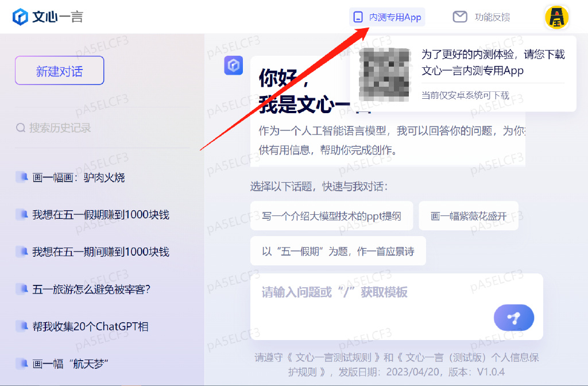Open history item 帮我收集20个ChatGPT相

pos(90,326)
